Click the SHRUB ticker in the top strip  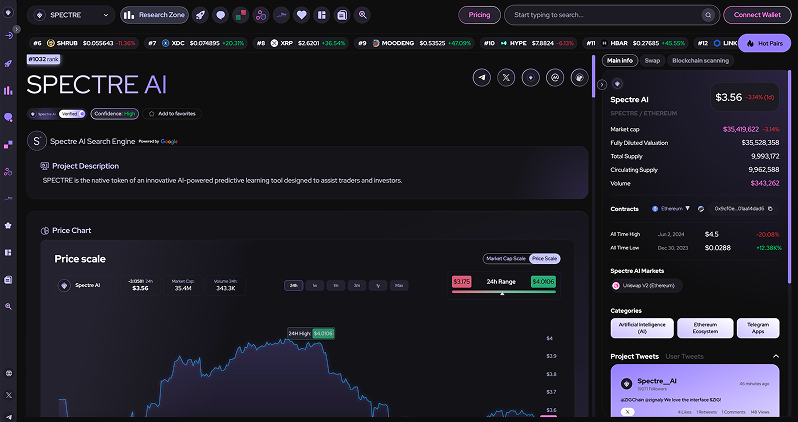pyautogui.click(x=84, y=43)
